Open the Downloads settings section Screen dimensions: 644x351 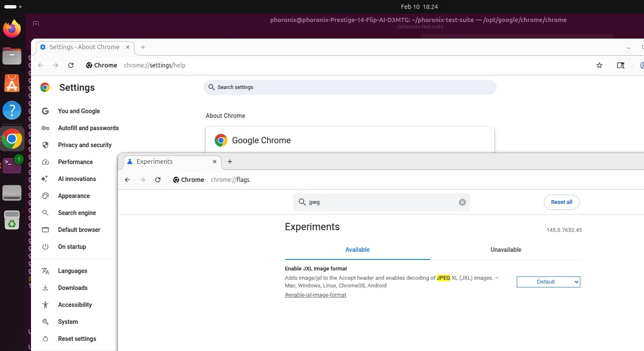pos(73,288)
